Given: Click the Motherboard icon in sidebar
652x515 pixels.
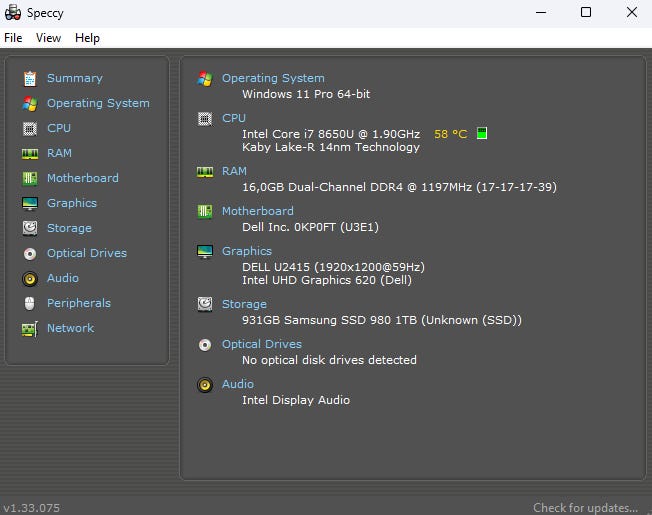Looking at the screenshot, I should 29,178.
